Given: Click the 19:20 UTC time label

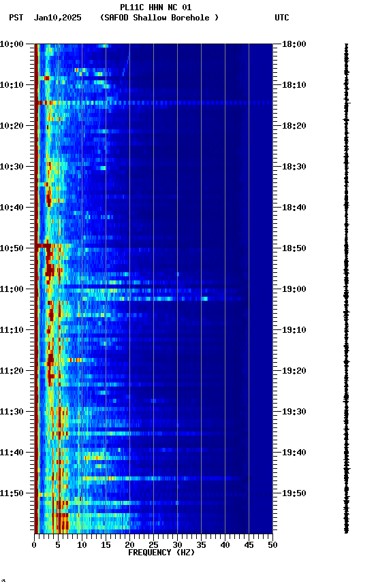Looking at the screenshot, I should click(x=294, y=372).
